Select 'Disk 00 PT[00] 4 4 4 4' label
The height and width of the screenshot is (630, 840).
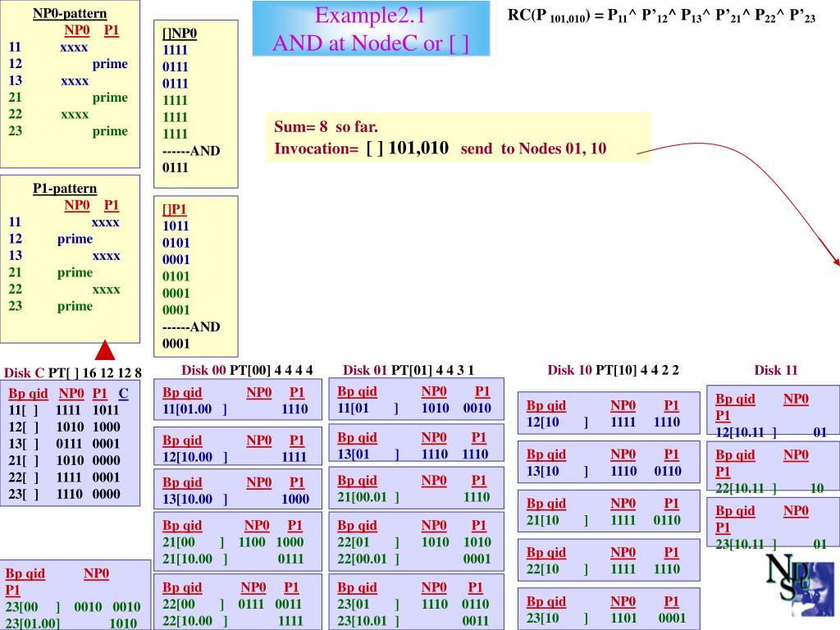[247, 370]
